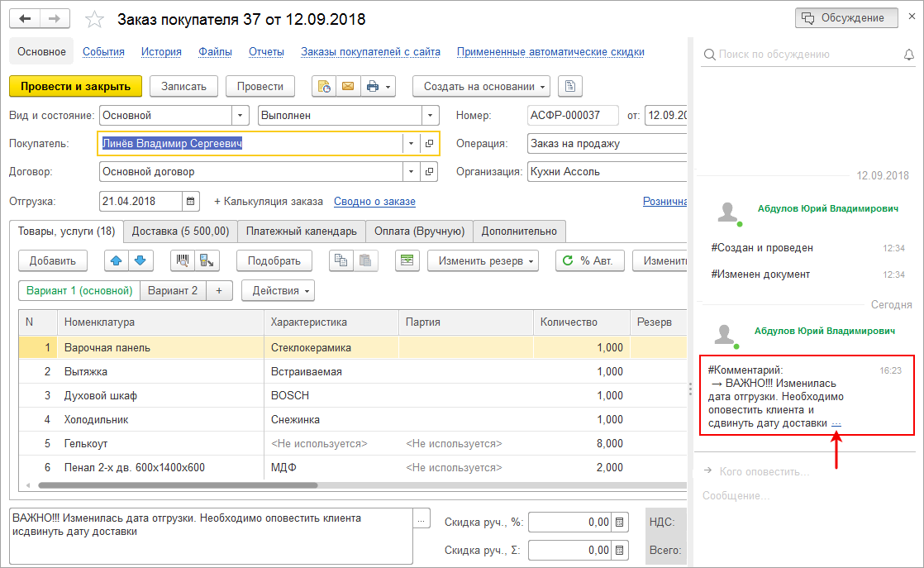Move row down with blue down arrow

[140, 260]
